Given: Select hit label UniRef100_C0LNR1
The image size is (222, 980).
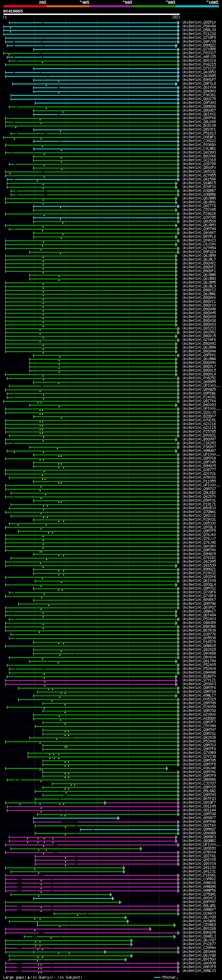Looking at the screenshot, I should (199, 149).
